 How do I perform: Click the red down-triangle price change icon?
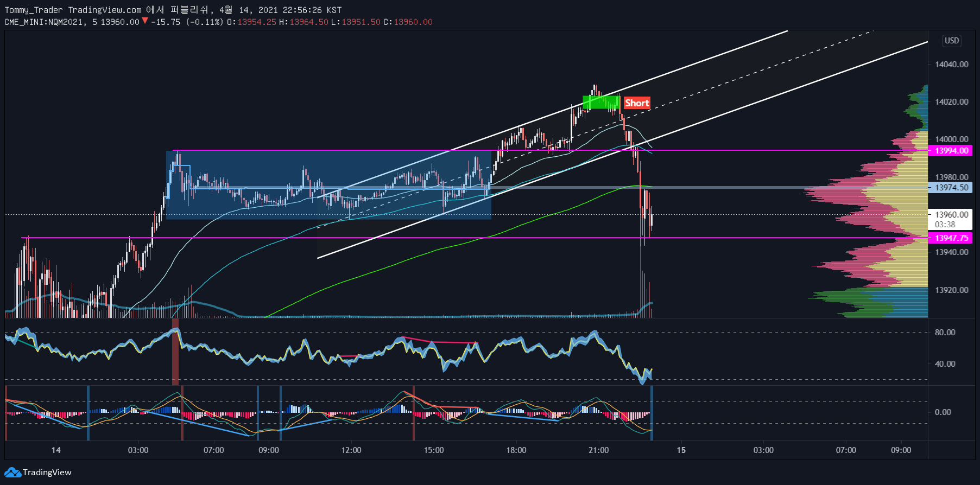tap(145, 21)
